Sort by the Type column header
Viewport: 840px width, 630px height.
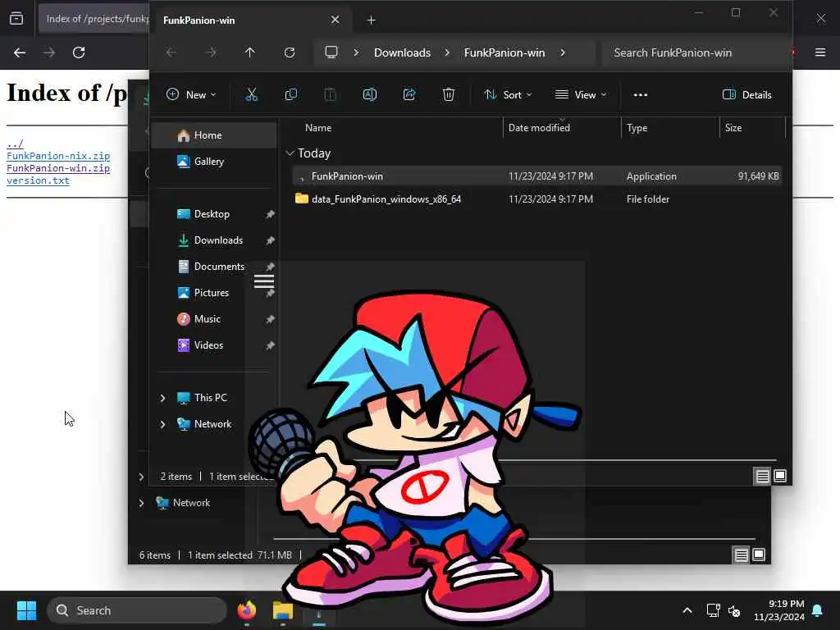pos(637,127)
